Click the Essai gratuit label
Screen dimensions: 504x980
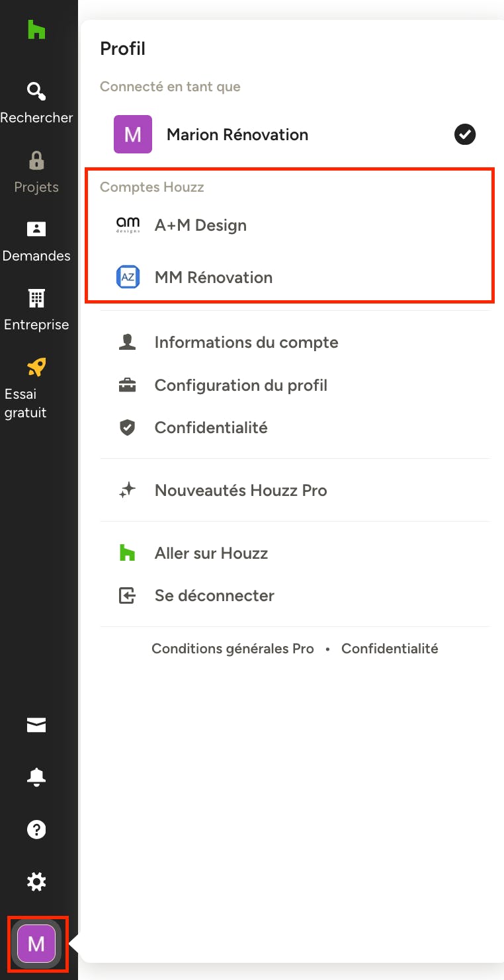pos(25,403)
